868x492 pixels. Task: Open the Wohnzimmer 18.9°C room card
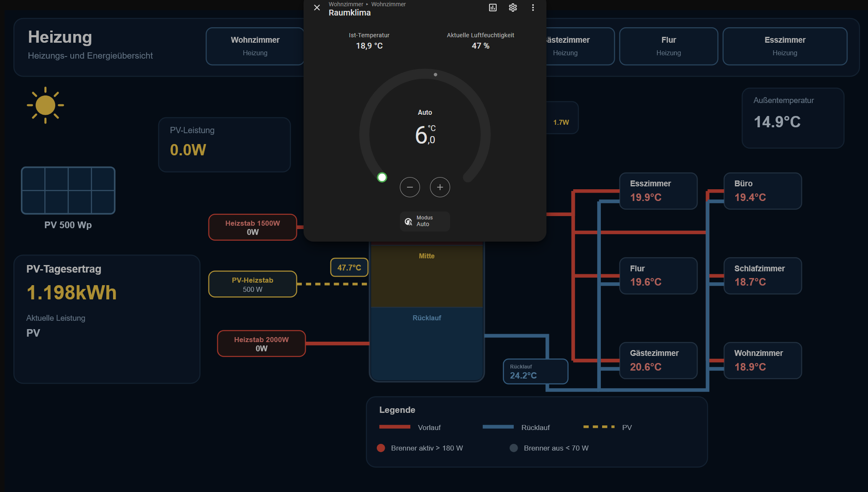click(x=763, y=361)
